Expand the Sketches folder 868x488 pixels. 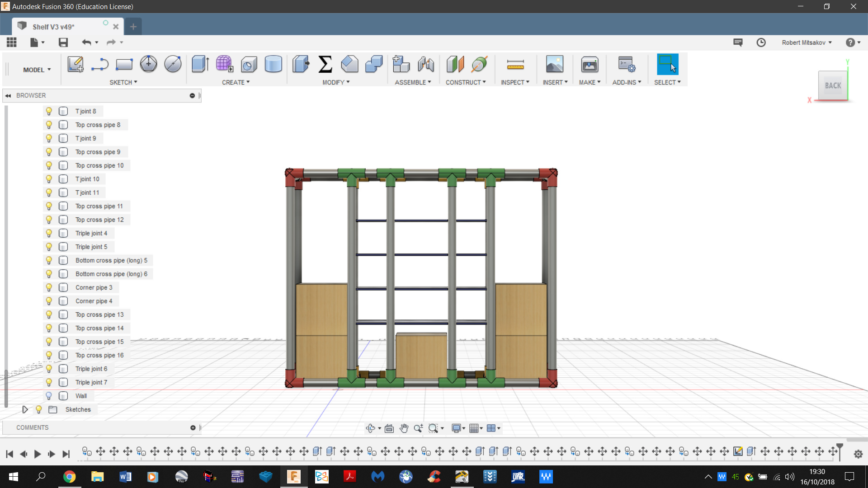click(25, 409)
